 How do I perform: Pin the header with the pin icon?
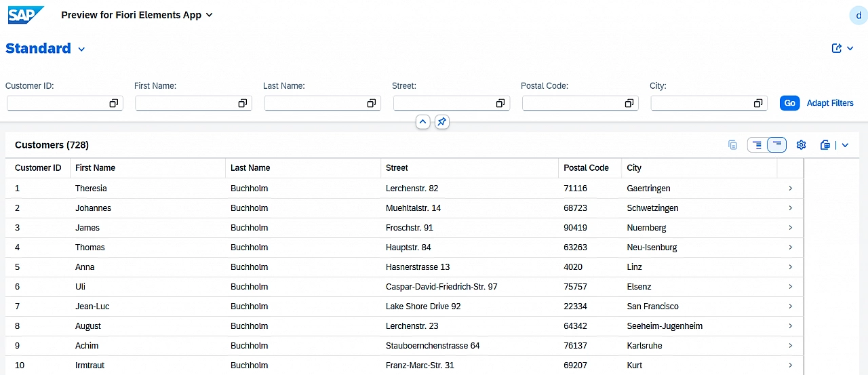pyautogui.click(x=442, y=122)
